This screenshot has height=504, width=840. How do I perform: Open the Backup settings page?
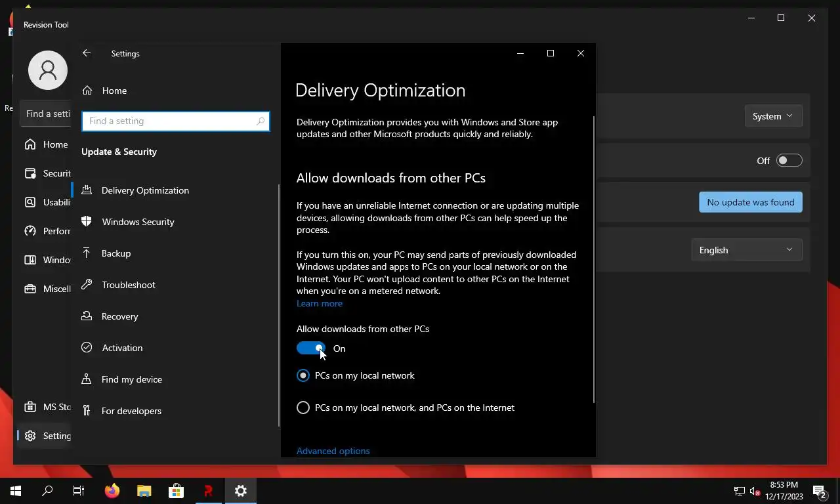[175, 253]
